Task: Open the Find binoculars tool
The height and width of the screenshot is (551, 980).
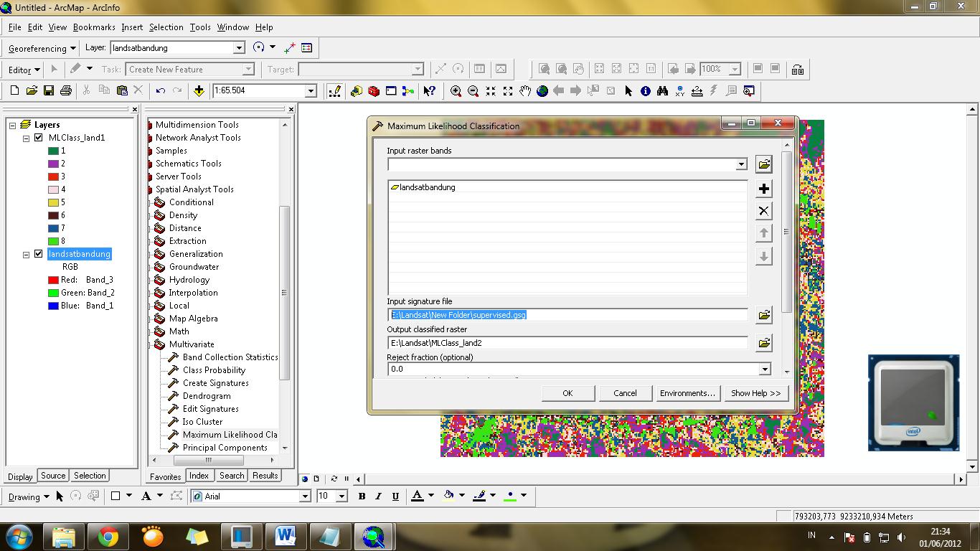Action: pyautogui.click(x=662, y=90)
